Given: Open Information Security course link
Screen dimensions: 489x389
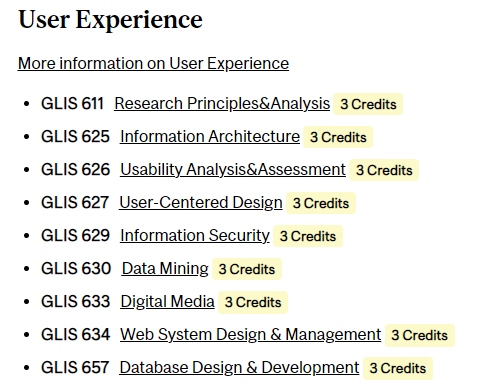Looking at the screenshot, I should tap(195, 236).
